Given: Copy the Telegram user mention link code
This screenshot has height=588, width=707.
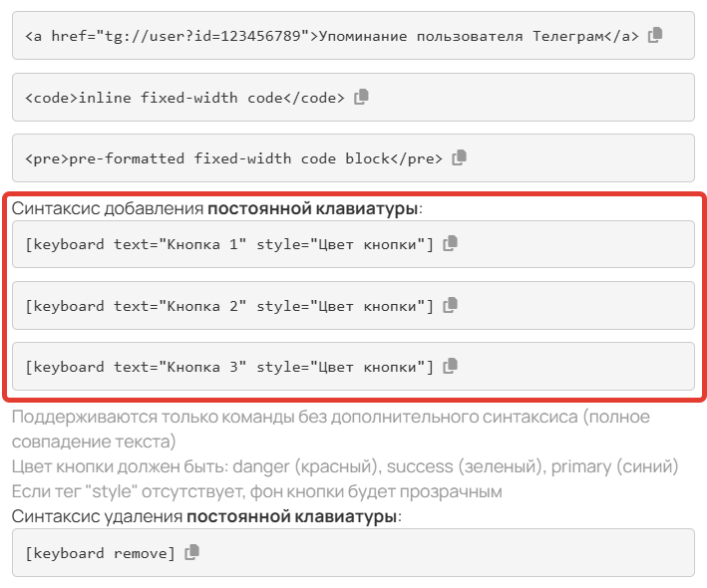Looking at the screenshot, I should coord(655,35).
